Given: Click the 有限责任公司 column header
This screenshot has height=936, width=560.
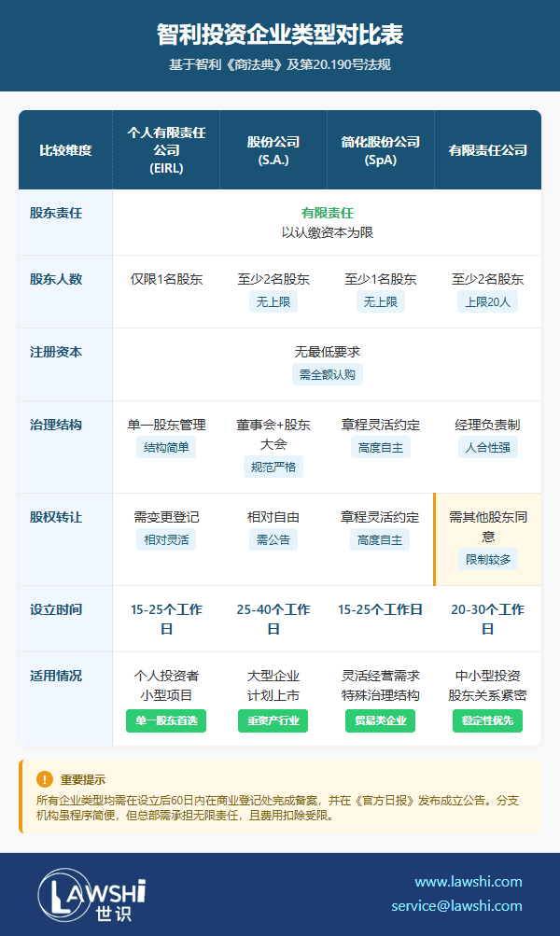Looking at the screenshot, I should pos(487,150).
